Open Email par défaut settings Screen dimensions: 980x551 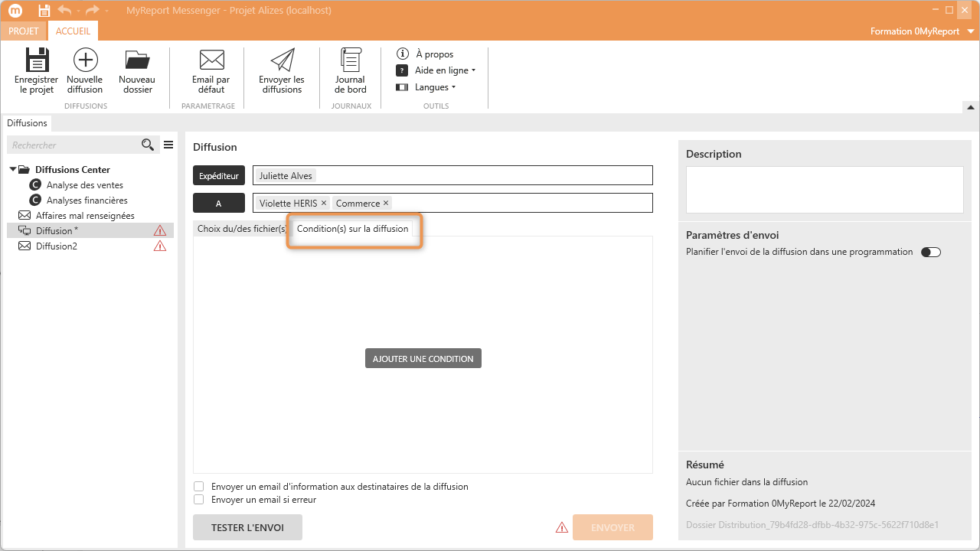(x=211, y=60)
